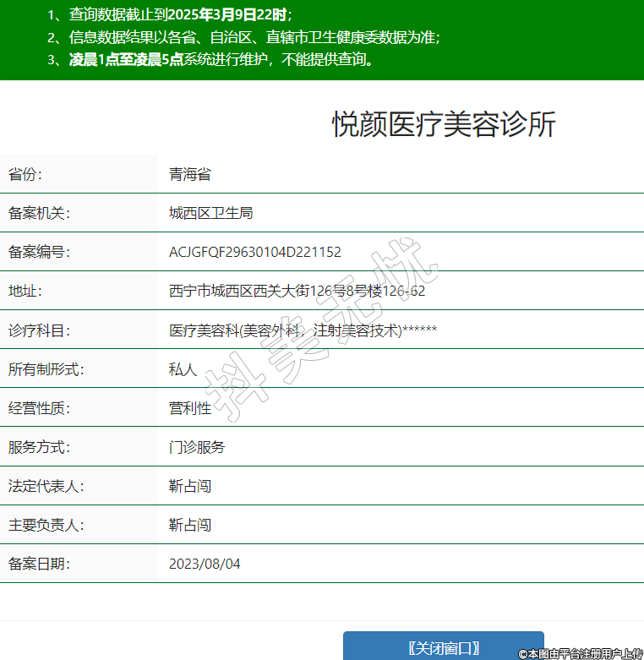This screenshot has height=660, width=644.
Task: Click the 营利性 business nature value
Action: (x=189, y=408)
